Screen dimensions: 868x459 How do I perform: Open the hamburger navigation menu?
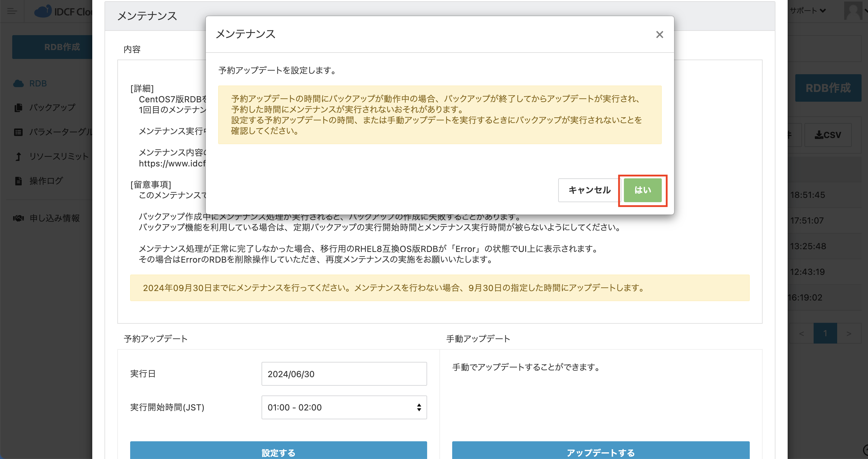12,11
